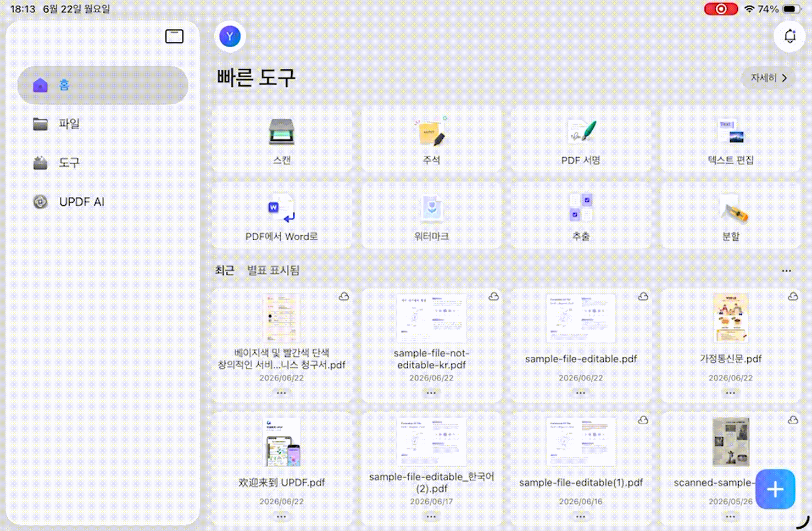This screenshot has width=812, height=531.
Task: Open the sample-file-editable_한국어(2).pdf thumbnail
Action: point(431,442)
